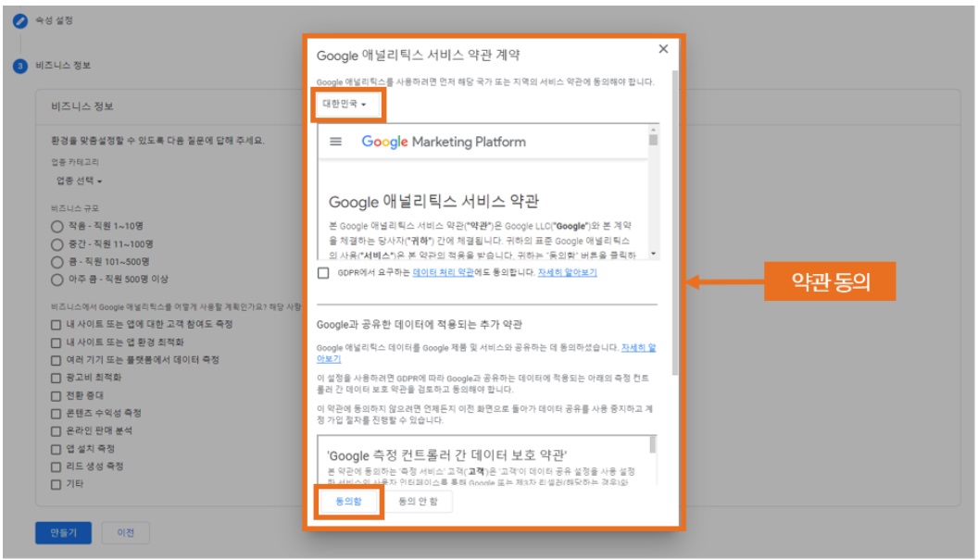978x560 pixels.
Task: Click the 속성 설정 step label
Action: click(55, 20)
